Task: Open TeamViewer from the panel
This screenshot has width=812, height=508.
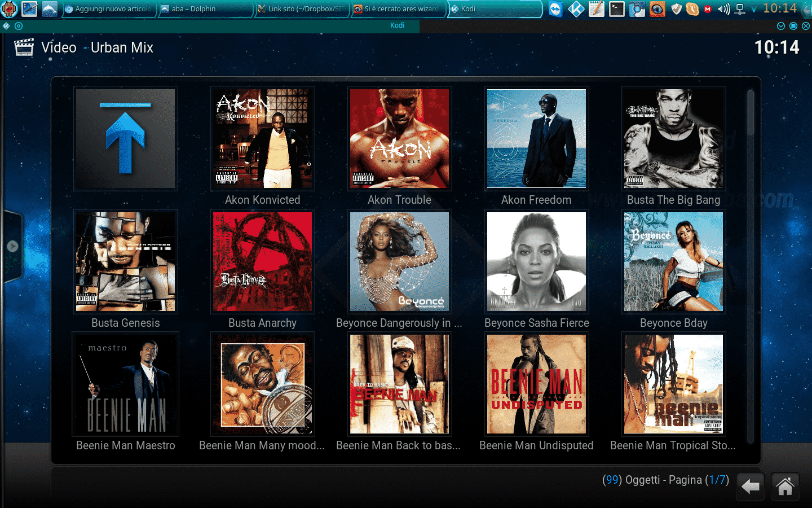Action: pyautogui.click(x=556, y=9)
